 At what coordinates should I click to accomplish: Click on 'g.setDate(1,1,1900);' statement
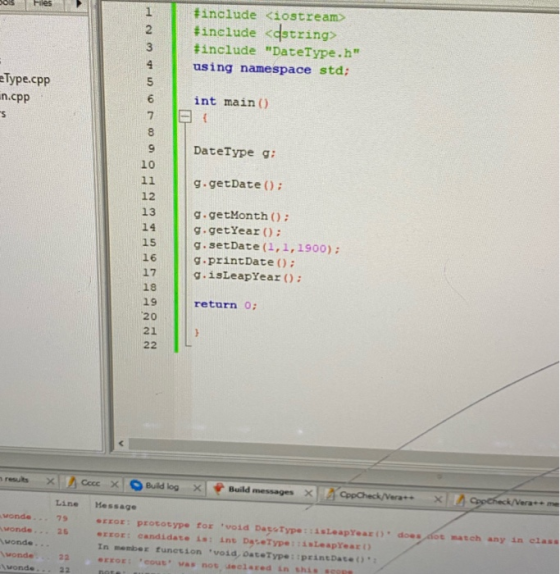pyautogui.click(x=267, y=247)
